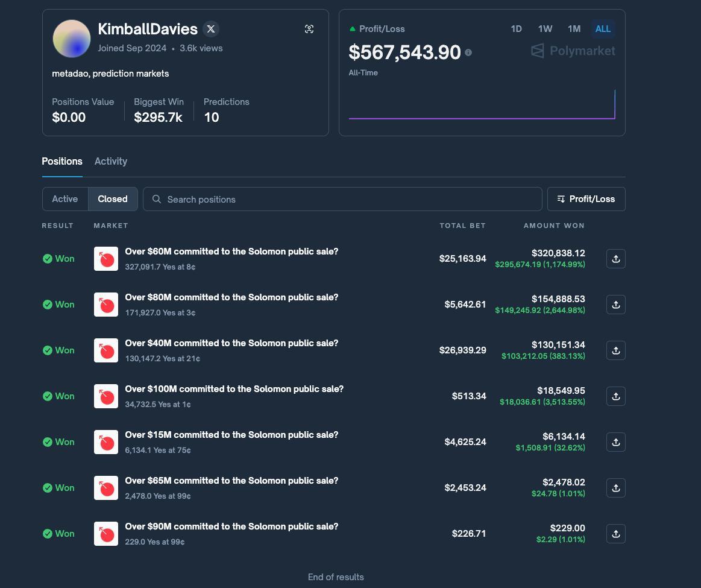The width and height of the screenshot is (701, 588).
Task: Open the Over $15M market thumbnail
Action: coord(106,442)
